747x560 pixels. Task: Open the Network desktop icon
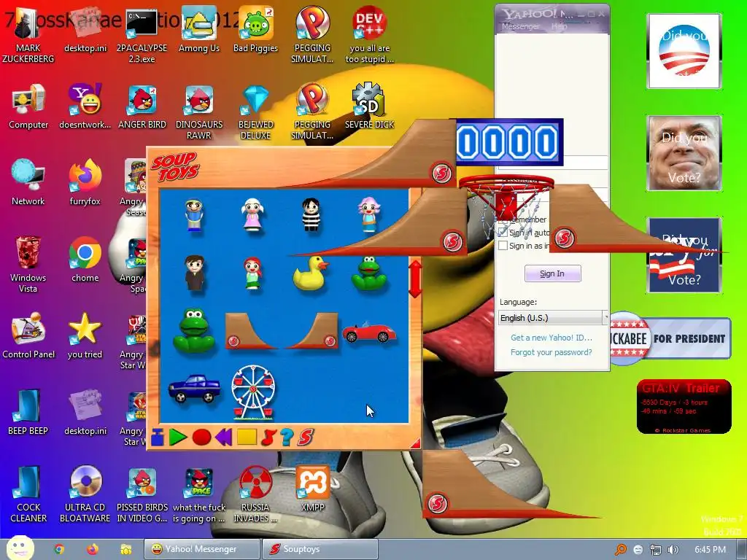28,183
